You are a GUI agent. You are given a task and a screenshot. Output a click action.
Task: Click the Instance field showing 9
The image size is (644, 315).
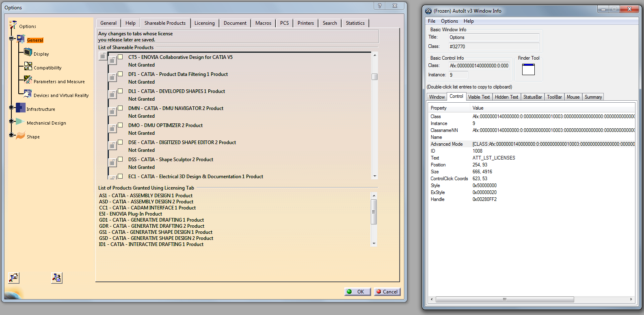click(458, 75)
